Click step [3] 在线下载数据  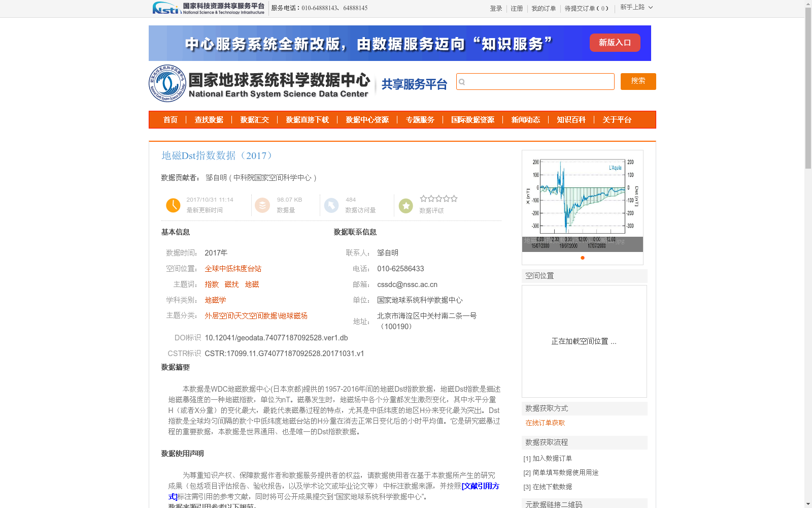548,487
